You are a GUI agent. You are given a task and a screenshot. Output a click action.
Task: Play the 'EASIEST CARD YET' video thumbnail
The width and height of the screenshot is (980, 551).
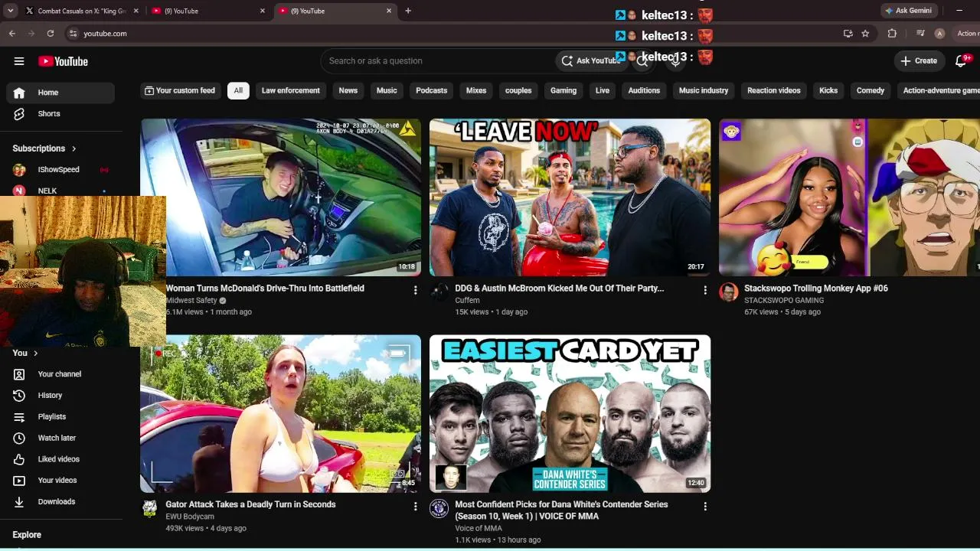pos(570,413)
